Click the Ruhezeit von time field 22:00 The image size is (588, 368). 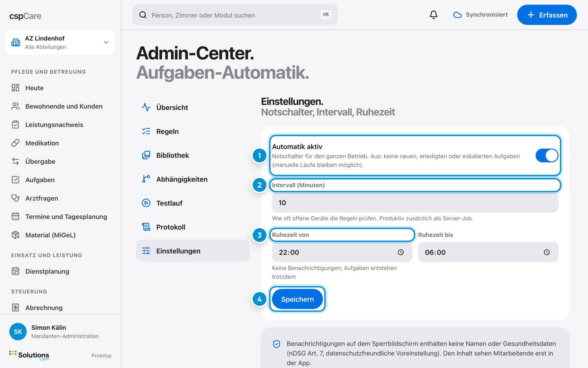(x=342, y=252)
